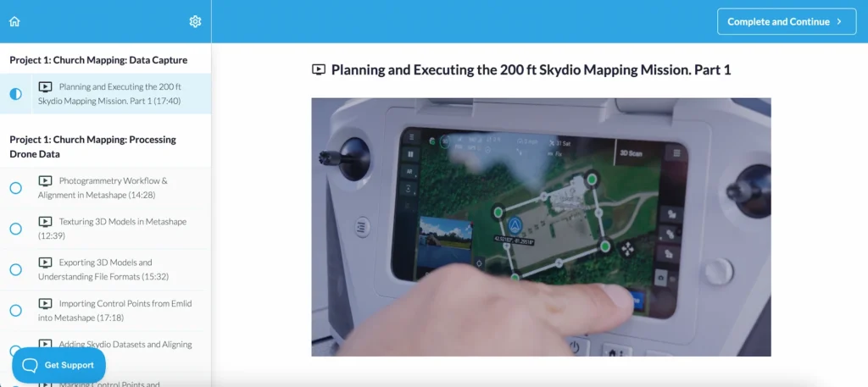Image resolution: width=868 pixels, height=387 pixels.
Task: Open Texturing 3D Models in Metashape lesson
Action: tap(105, 229)
